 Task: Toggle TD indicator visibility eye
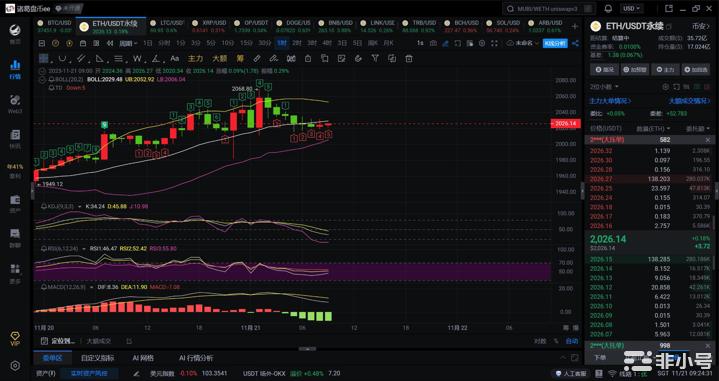click(51, 88)
